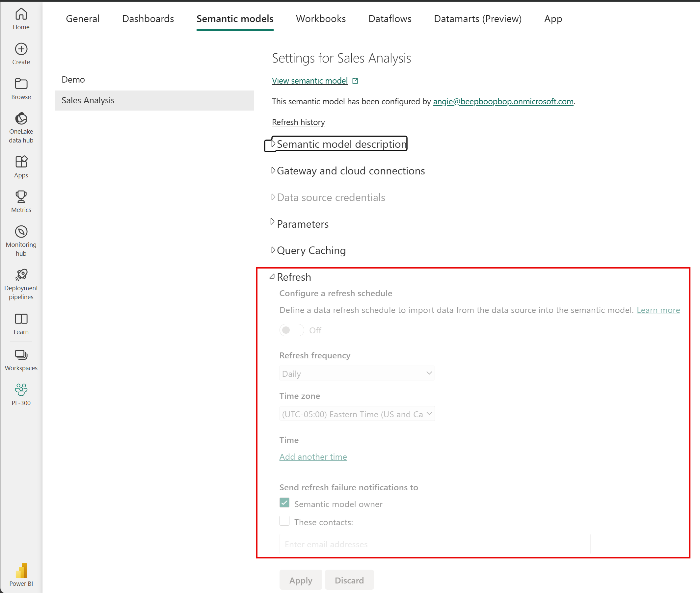The image size is (700, 593).
Task: Select the Refresh frequency Daily dropdown
Action: (x=357, y=373)
